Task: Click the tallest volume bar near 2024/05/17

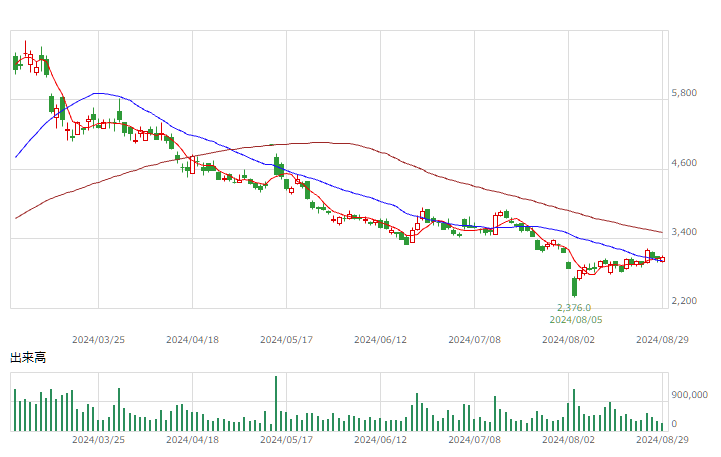Action: 276,404
